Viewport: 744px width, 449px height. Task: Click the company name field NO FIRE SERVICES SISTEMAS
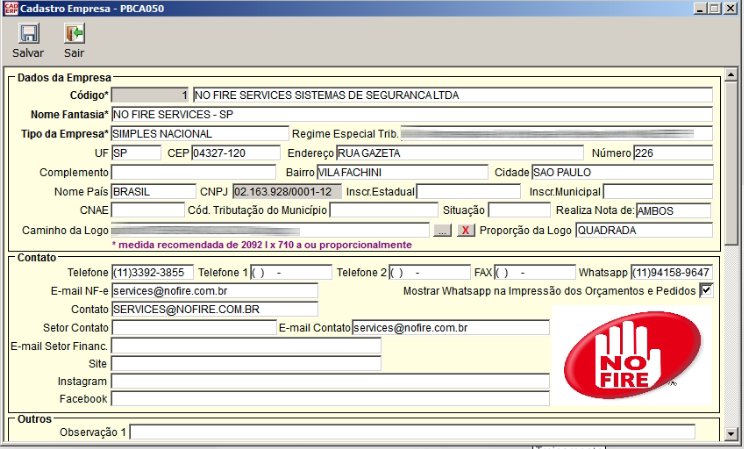click(x=453, y=95)
